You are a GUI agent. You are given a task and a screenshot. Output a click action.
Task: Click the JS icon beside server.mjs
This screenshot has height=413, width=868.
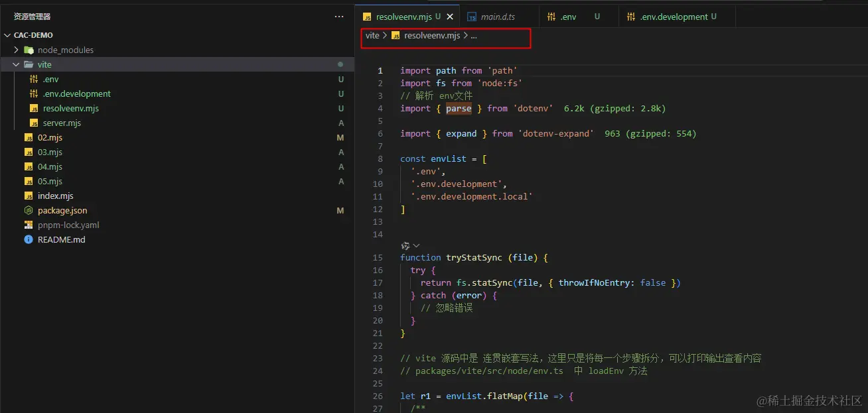click(x=34, y=123)
